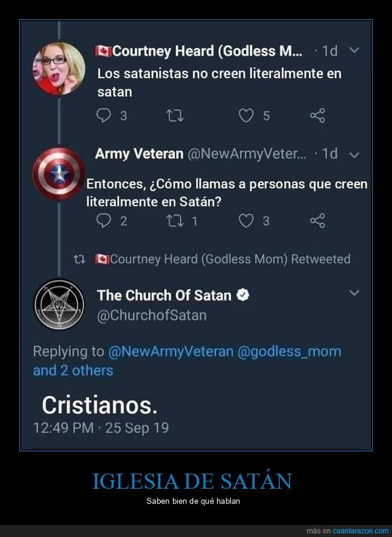392x537 pixels.
Task: Open Courtney Heard's profile picture
Action: coord(58,68)
